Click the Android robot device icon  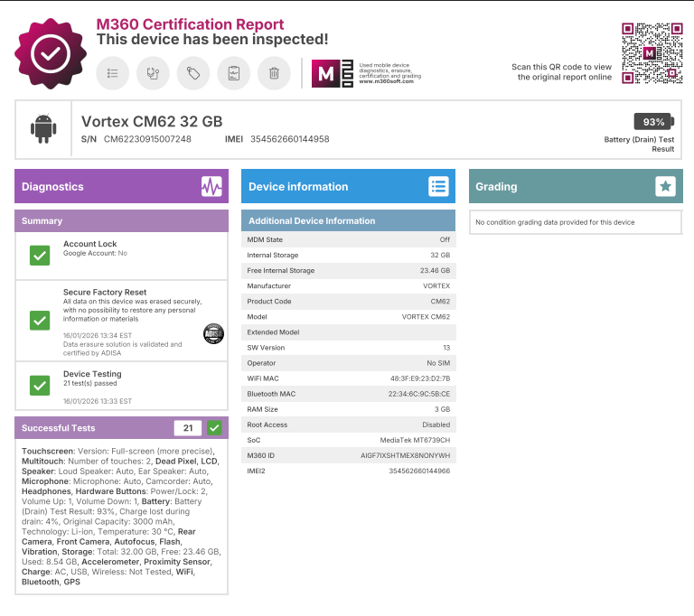coord(42,130)
